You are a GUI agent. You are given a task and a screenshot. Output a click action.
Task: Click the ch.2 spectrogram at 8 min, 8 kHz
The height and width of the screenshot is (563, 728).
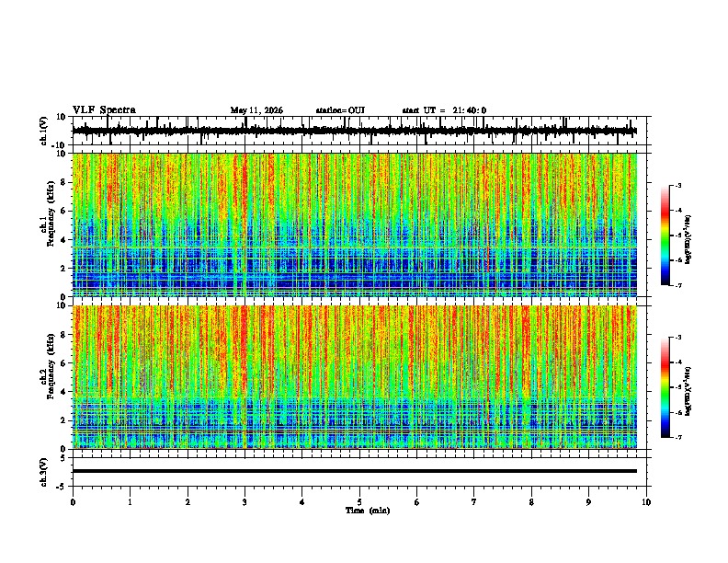pyautogui.click(x=531, y=335)
